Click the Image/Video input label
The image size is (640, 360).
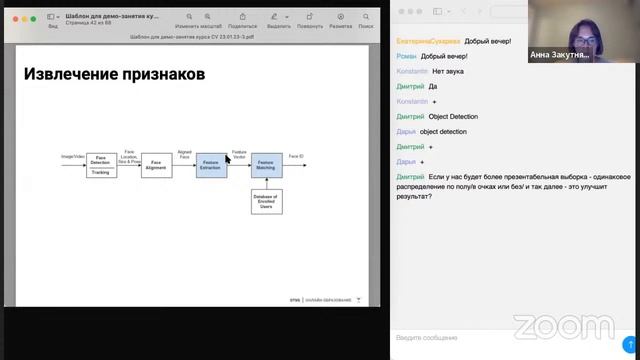point(73,156)
